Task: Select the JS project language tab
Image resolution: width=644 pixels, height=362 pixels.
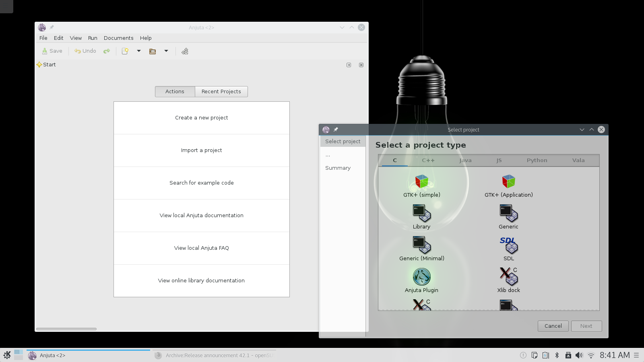Action: [499, 160]
